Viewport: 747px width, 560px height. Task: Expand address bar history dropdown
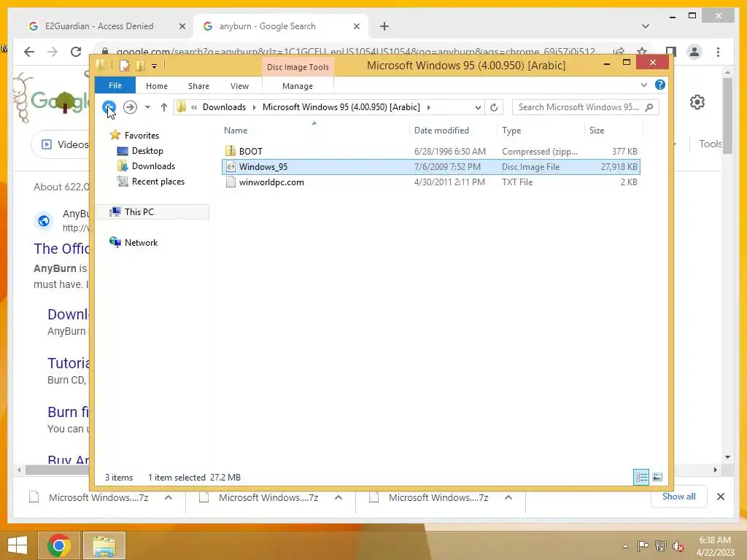point(478,108)
